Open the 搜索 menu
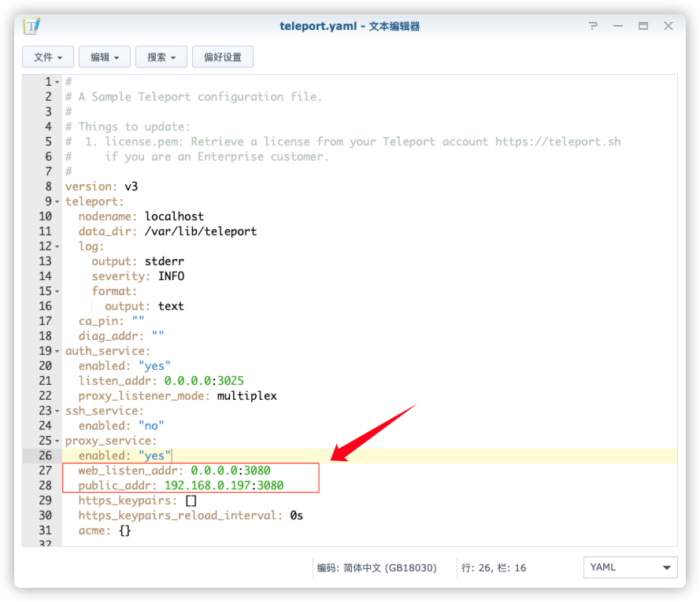700x602 pixels. [x=161, y=57]
